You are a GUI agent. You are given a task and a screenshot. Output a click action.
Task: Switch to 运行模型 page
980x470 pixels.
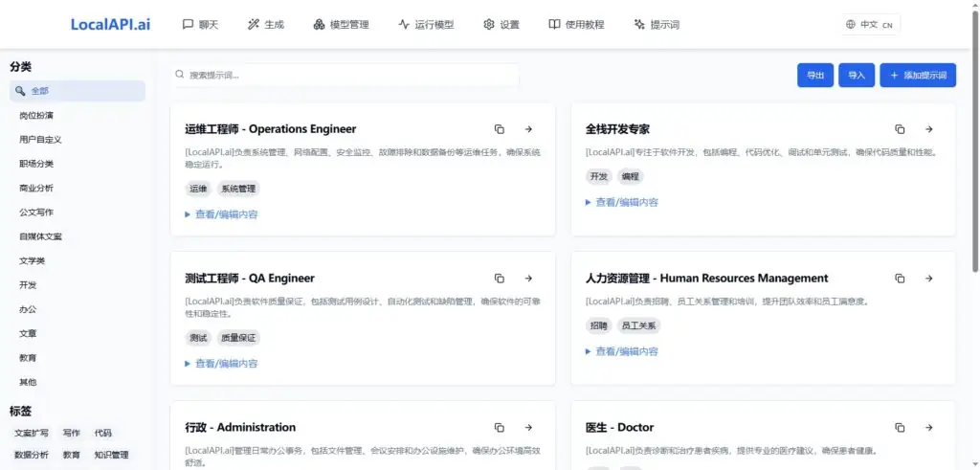point(426,25)
